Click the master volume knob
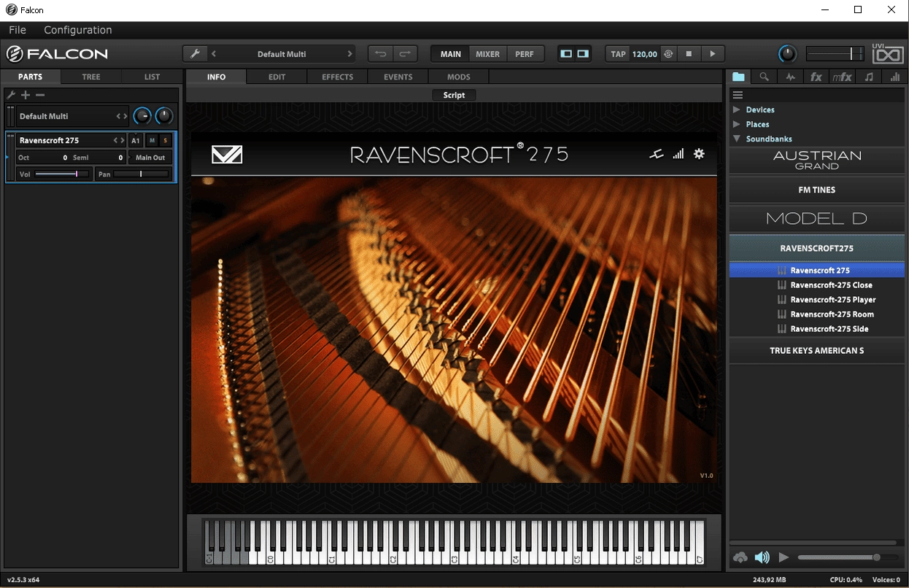 (787, 54)
